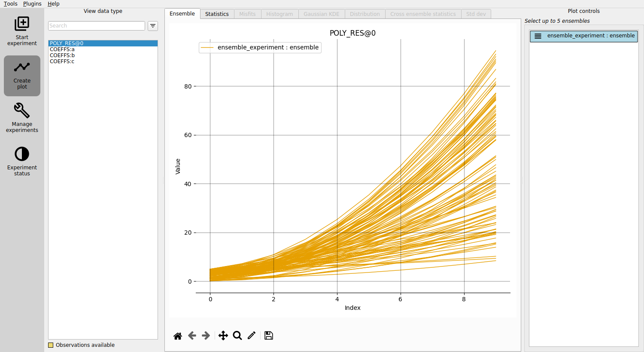Select POLY_RES@0 in data list
This screenshot has width=644, height=352.
(x=103, y=43)
